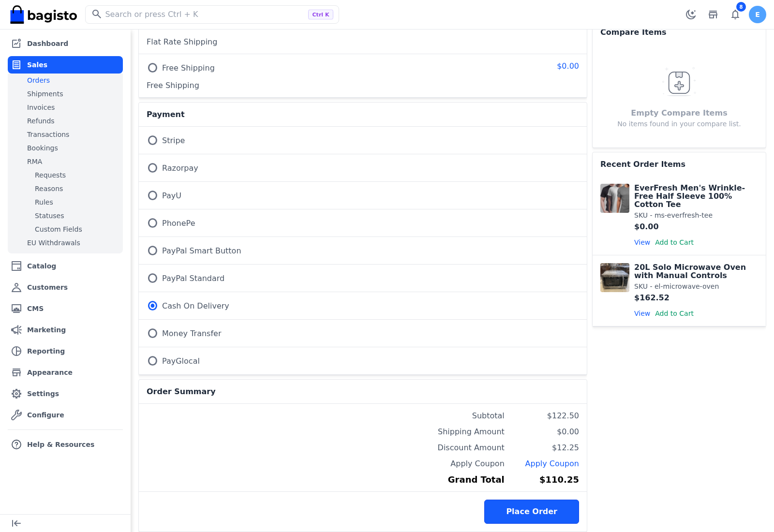Open Refunds in Sales submenu
774x532 pixels.
point(41,121)
